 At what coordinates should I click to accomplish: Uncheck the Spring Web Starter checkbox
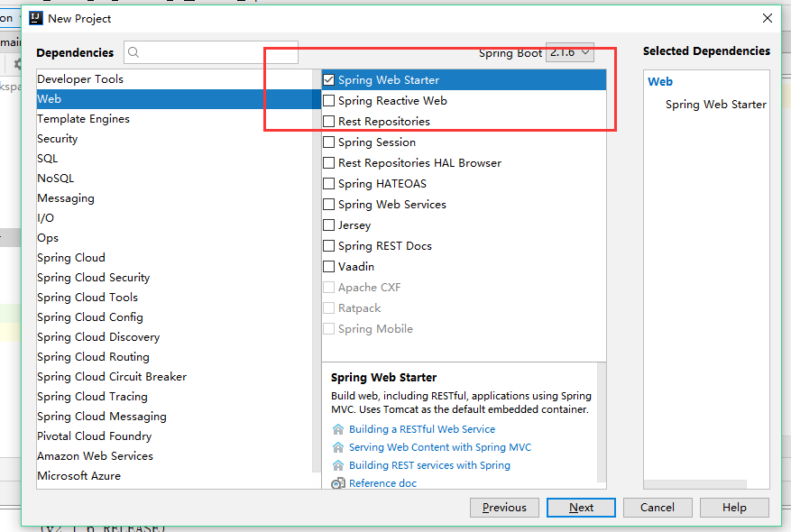click(329, 79)
